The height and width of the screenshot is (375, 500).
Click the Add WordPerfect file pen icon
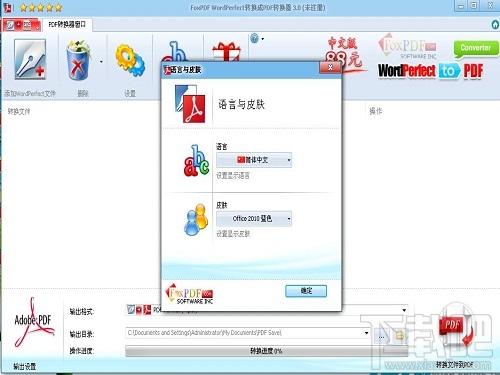[x=30, y=59]
